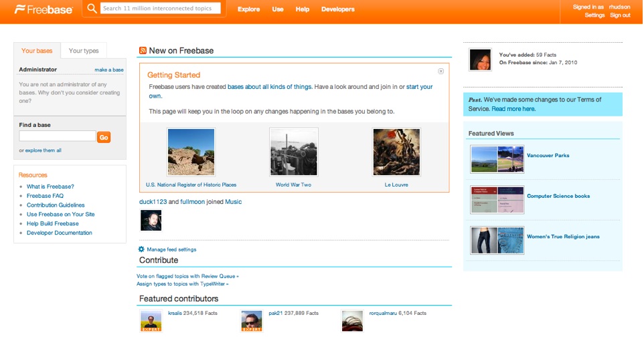Click Sign out
The height and width of the screenshot is (337, 644).
coord(620,15)
